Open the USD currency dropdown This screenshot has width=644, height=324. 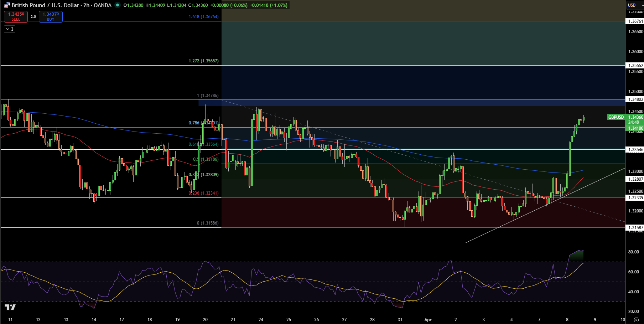click(x=635, y=5)
